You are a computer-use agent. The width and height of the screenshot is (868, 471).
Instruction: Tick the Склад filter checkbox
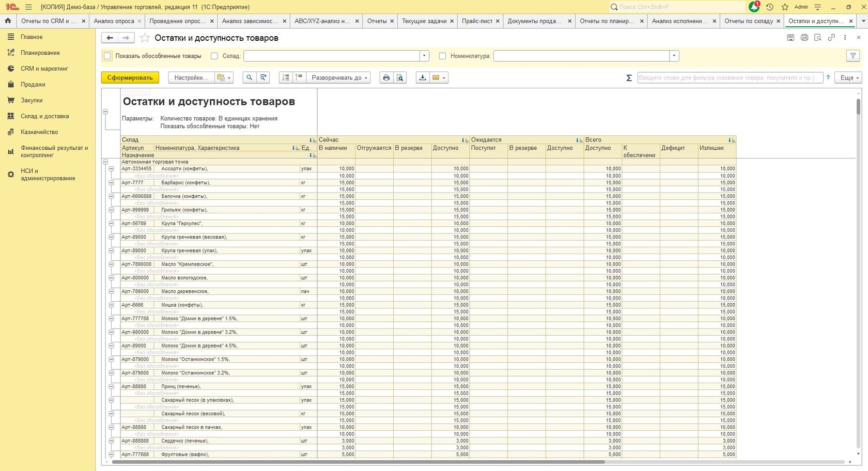(x=214, y=56)
